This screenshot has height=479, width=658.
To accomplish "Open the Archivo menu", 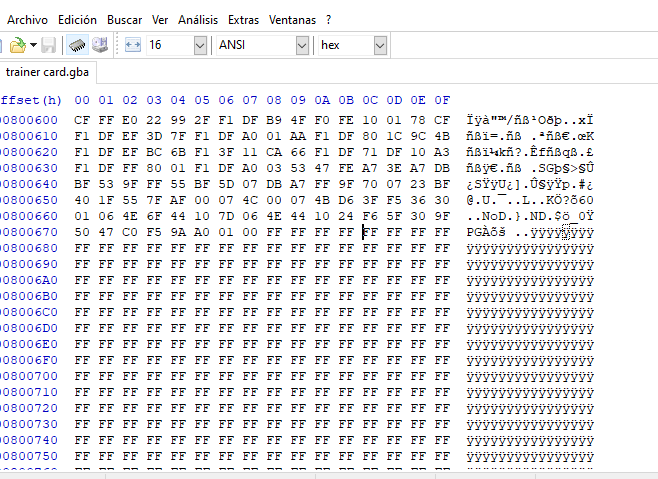I will pos(27,19).
